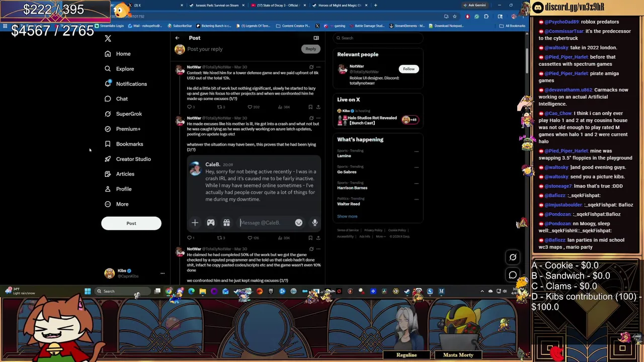Open the SuperGrok icon in sidebar
Viewport: 644px width, 362px height.
[108, 114]
